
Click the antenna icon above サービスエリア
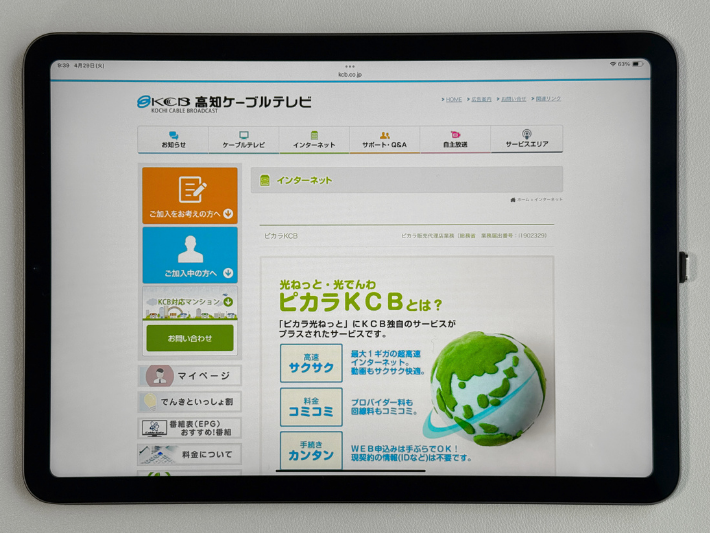(x=526, y=134)
